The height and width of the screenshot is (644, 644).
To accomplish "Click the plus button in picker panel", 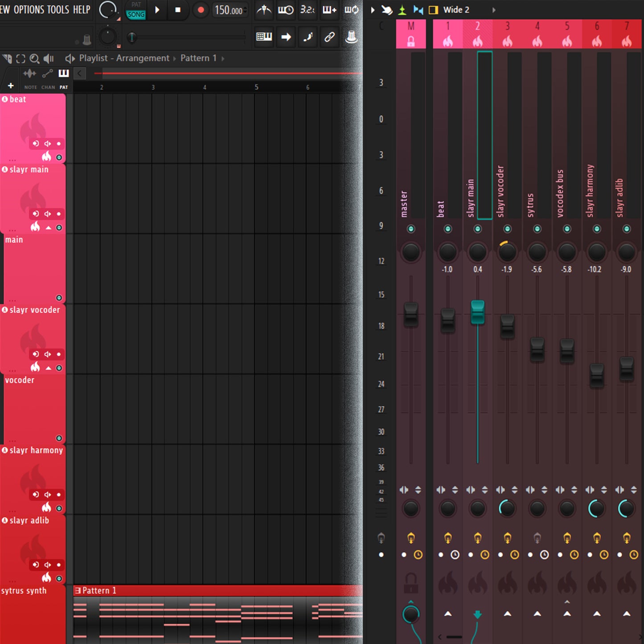I will [11, 86].
